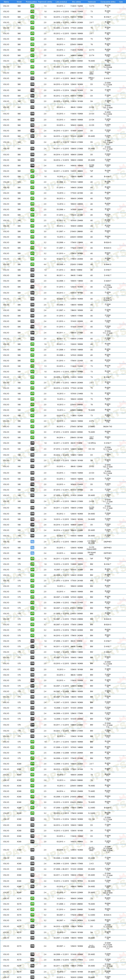Image resolution: width=126 pixels, height=980 pixels.
Task: Sort by the Rodzaj paliwa column header
Action: (x=32, y=1)
